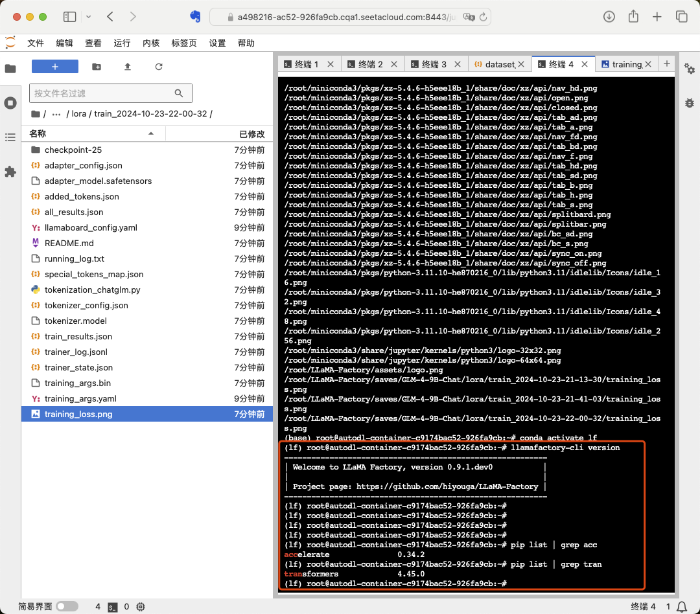
Task: Open the running kernels sidebar panel
Action: 10,103
